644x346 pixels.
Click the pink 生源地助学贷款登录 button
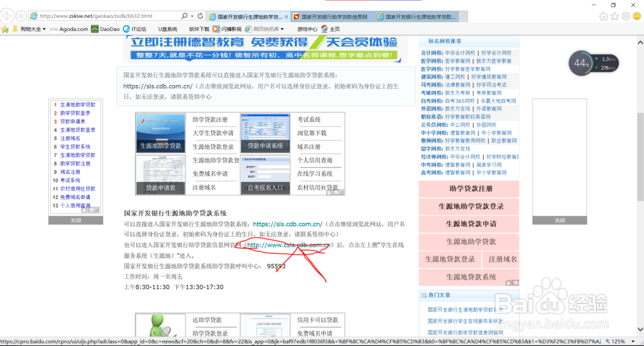point(469,206)
